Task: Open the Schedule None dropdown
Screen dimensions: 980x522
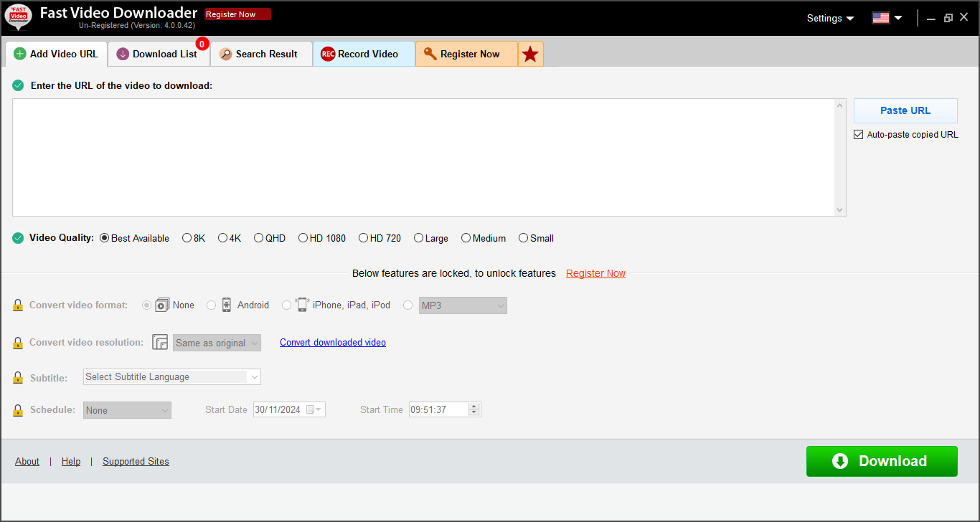Action: click(127, 410)
